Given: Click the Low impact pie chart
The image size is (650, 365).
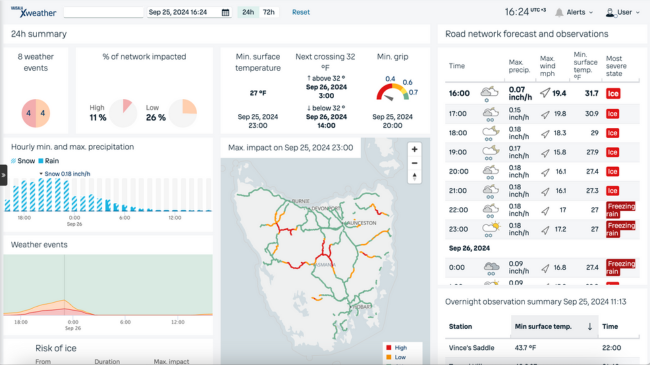Looking at the screenshot, I should (x=183, y=113).
